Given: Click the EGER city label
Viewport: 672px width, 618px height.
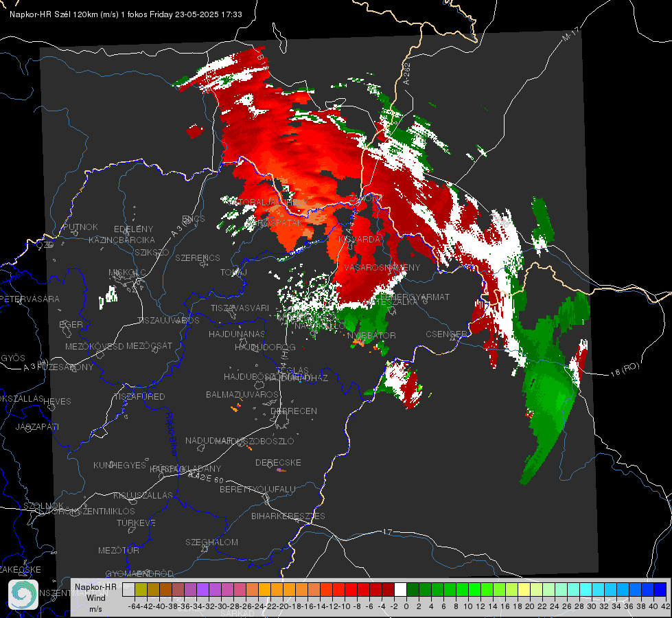Looking at the screenshot, I should [71, 324].
